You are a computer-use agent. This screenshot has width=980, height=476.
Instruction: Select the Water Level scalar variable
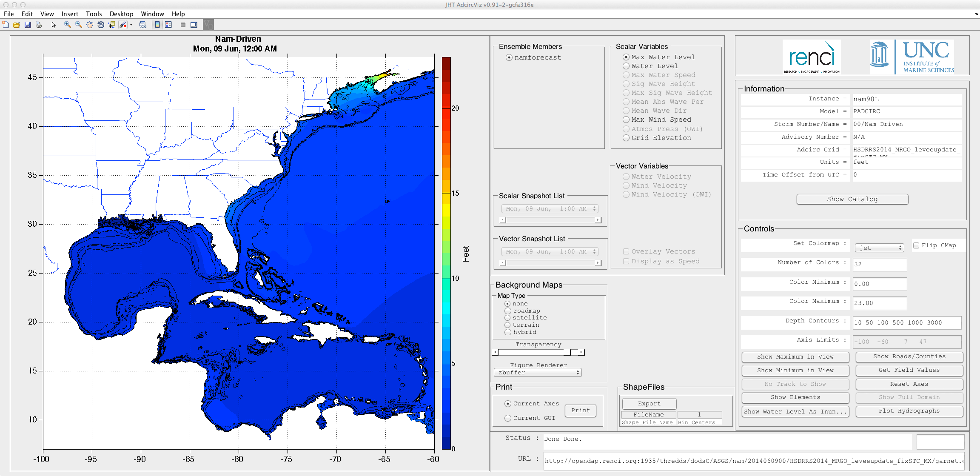click(x=626, y=66)
